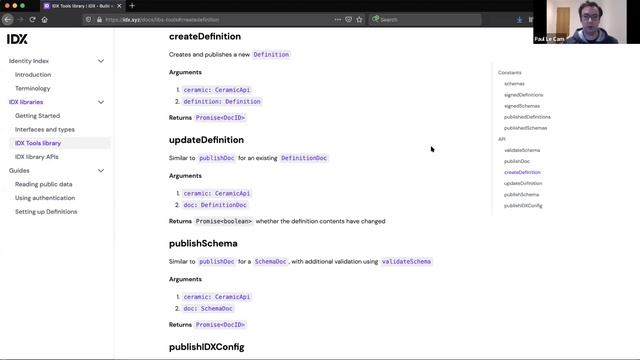Go back with the browser back arrow

pos(8,19)
